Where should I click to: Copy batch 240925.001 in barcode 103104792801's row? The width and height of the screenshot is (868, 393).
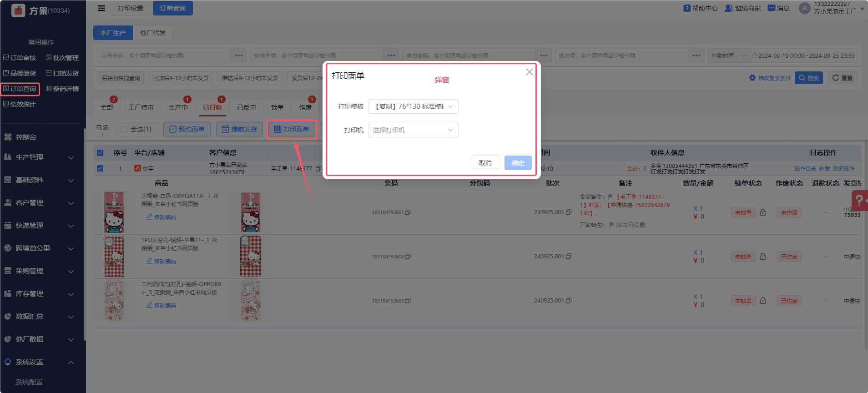pos(569,212)
